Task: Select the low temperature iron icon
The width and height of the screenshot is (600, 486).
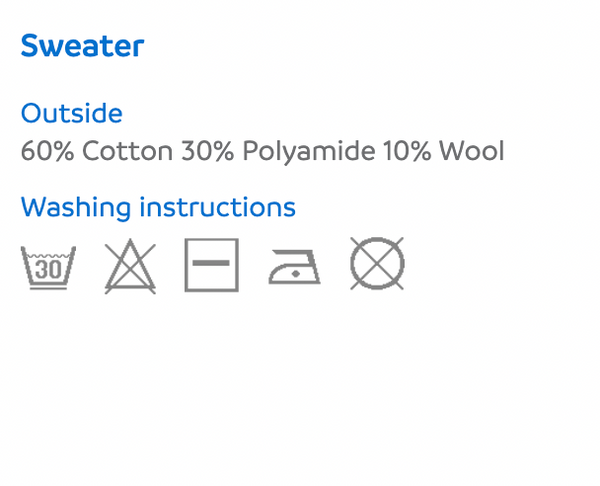Action: point(295,267)
